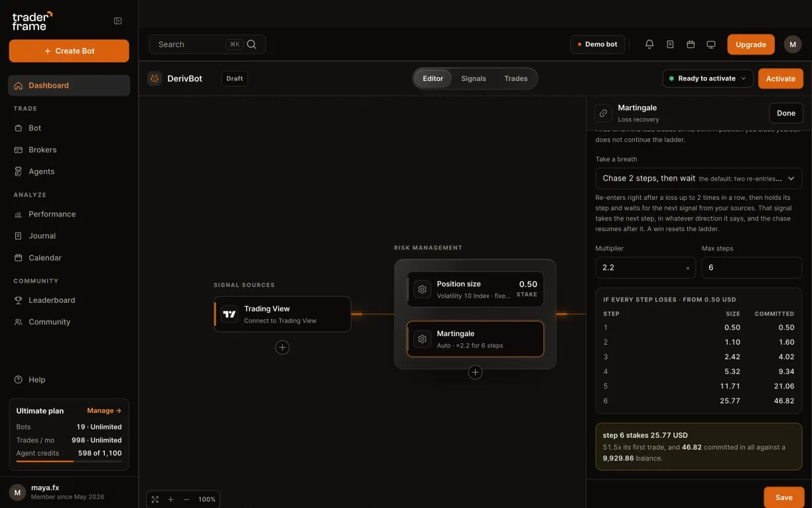812x508 pixels.
Task: Click the DerivBot robot icon
Action: (155, 78)
